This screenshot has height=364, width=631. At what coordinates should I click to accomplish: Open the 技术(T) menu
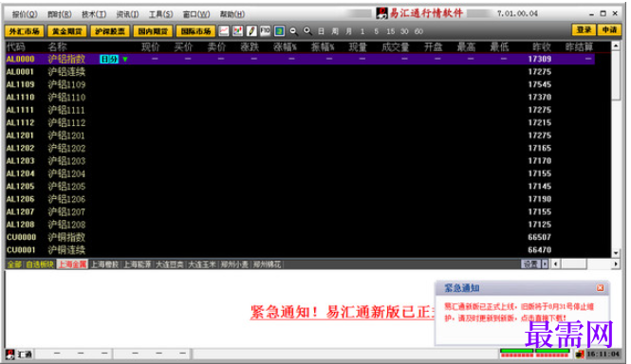[x=94, y=14]
